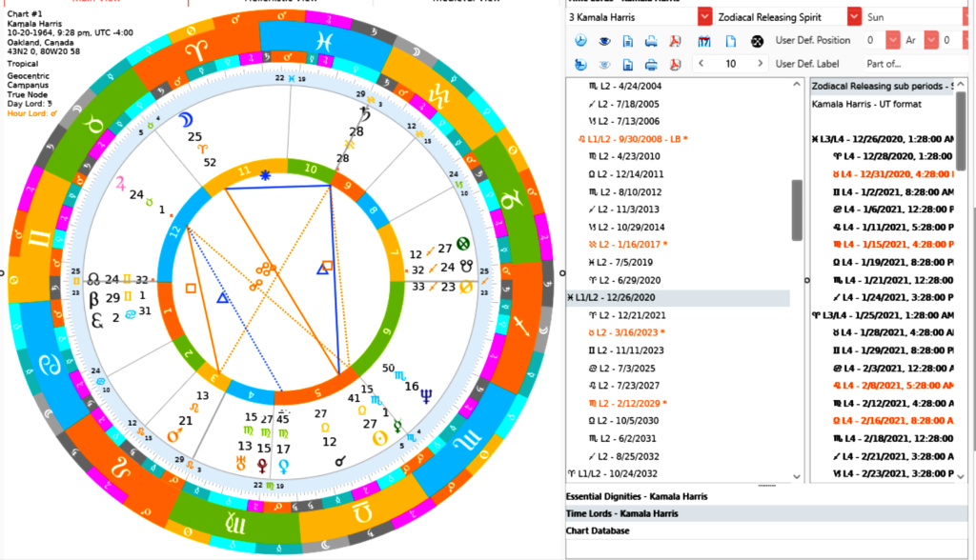The height and width of the screenshot is (560, 976).
Task: Select the green Part of Fortune glyph
Action: tap(462, 244)
